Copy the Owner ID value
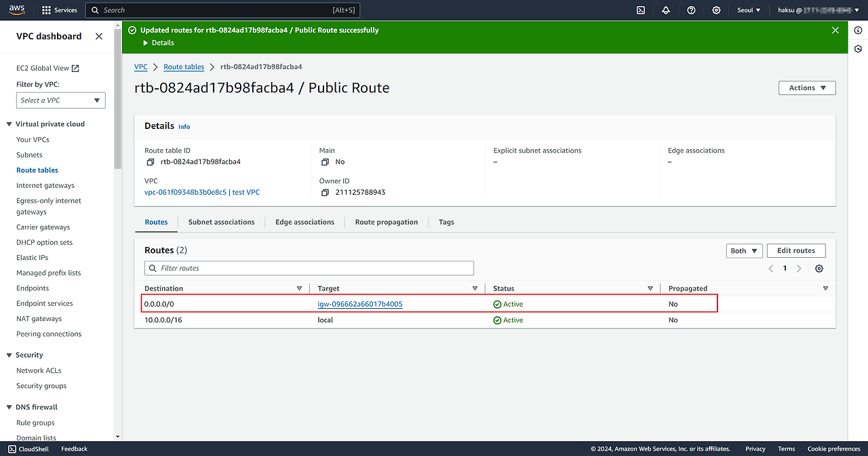 click(x=325, y=193)
